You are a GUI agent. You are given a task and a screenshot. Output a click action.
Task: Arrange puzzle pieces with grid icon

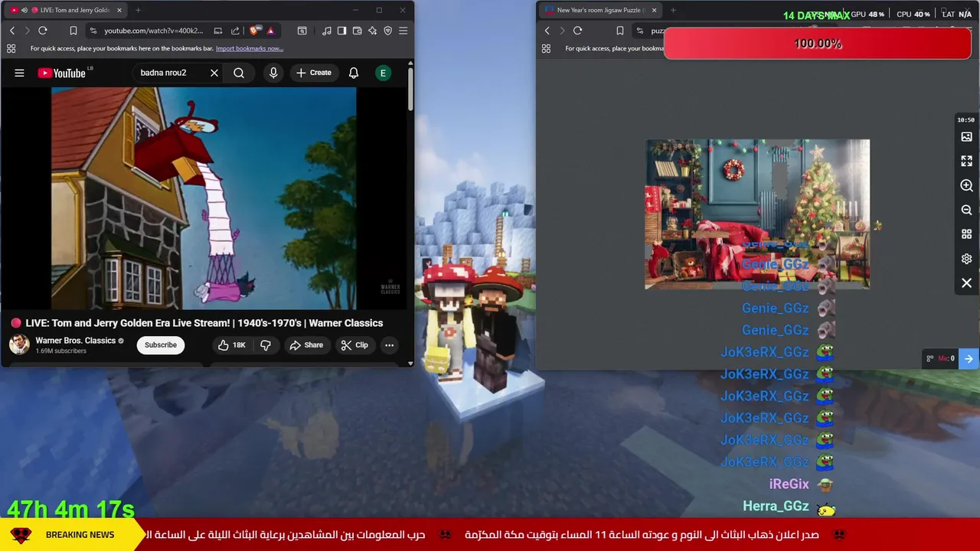tap(966, 234)
